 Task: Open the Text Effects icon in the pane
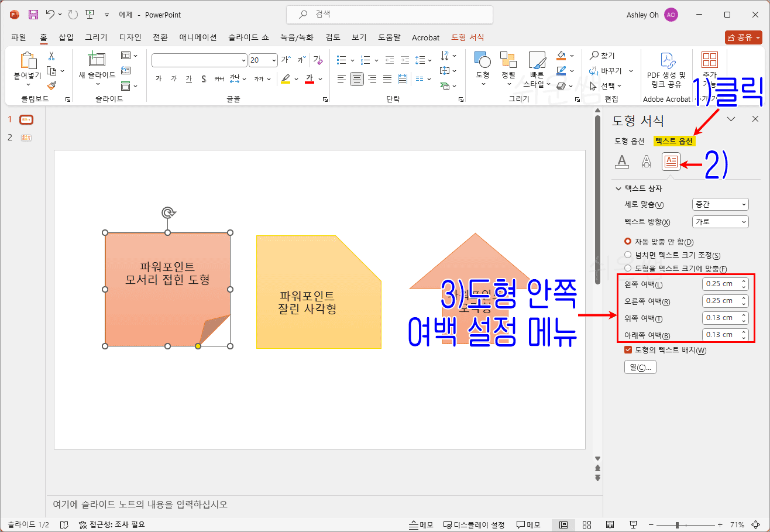[x=646, y=162]
